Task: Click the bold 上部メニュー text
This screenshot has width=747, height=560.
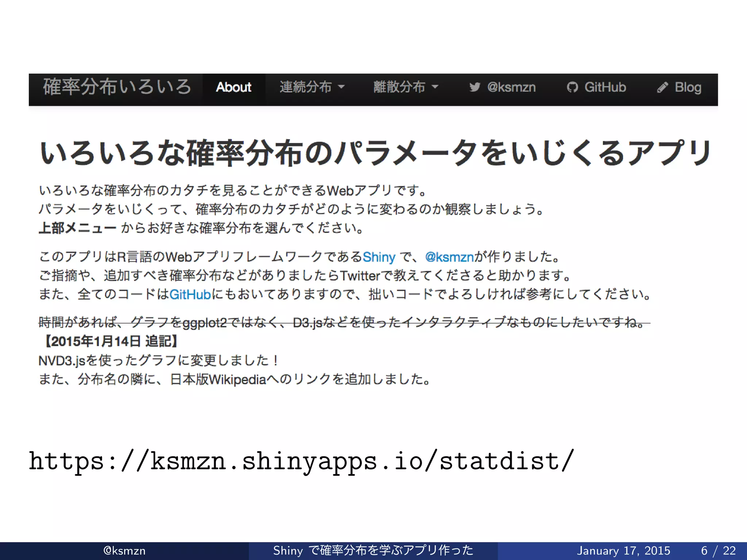Action: coord(78,228)
